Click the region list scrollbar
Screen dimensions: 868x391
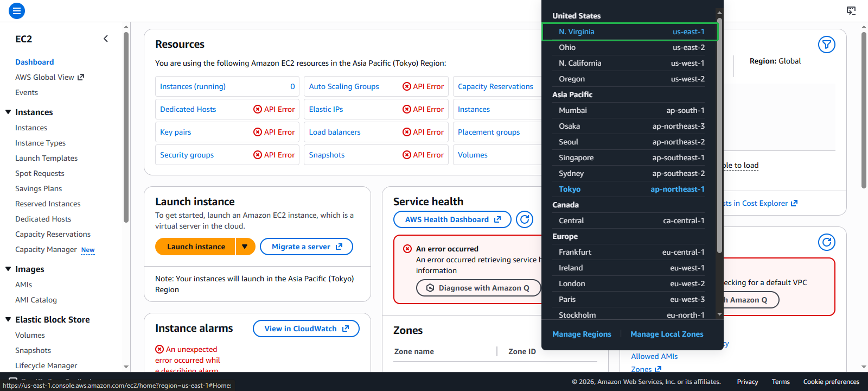point(720,136)
